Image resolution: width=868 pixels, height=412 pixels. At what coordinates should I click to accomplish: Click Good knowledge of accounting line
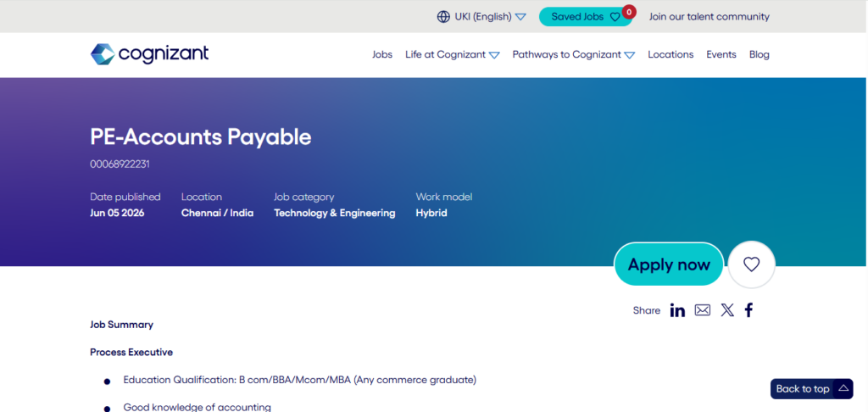pyautogui.click(x=197, y=408)
